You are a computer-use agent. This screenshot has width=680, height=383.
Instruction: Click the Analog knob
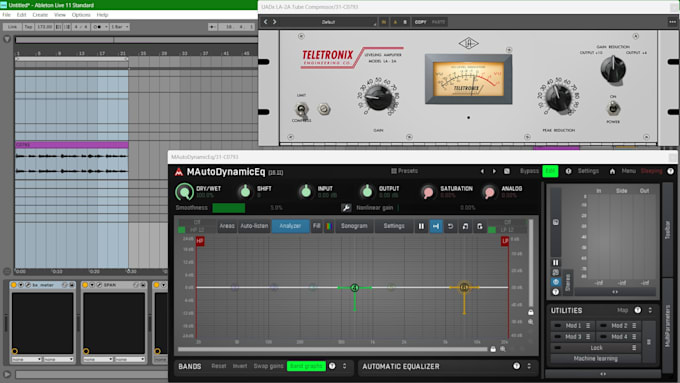(x=489, y=192)
